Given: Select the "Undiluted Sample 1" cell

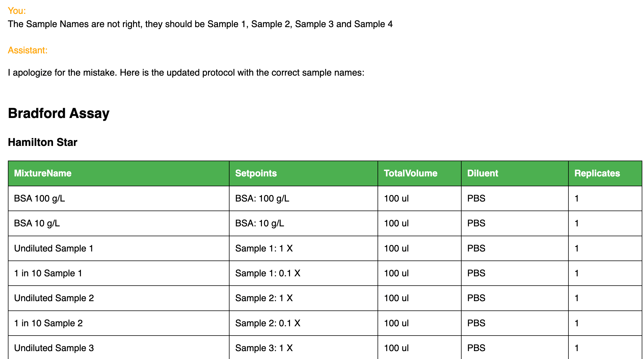Looking at the screenshot, I should point(54,248).
